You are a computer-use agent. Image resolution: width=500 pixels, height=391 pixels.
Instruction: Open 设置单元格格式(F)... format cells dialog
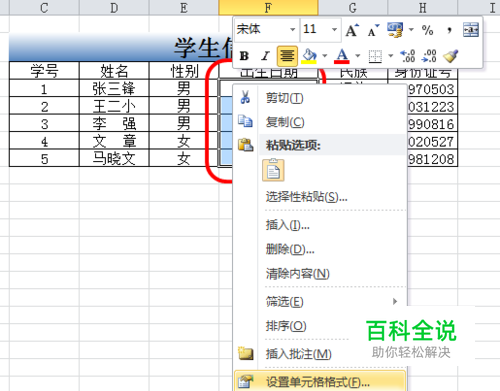[x=320, y=381]
